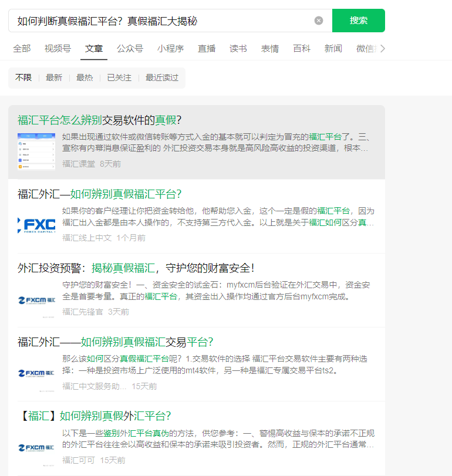Click the snippet starting 如果你的客户经理让你把资金

218,217
